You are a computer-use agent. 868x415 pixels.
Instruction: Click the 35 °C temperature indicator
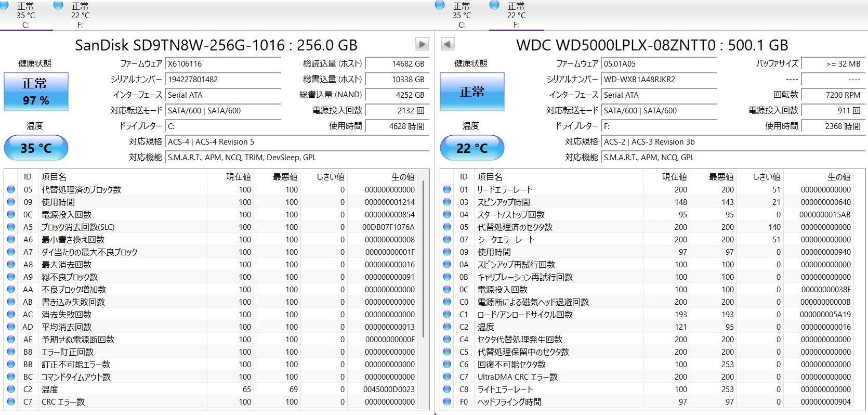click(x=36, y=148)
